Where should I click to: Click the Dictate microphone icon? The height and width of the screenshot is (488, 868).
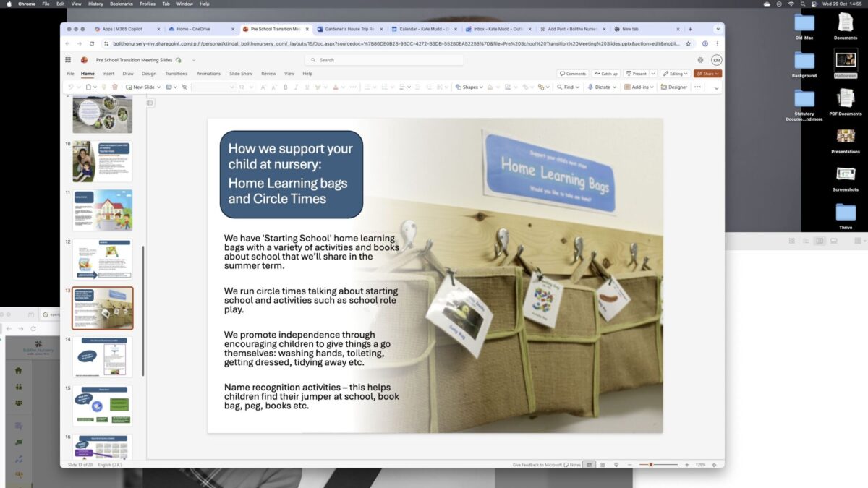(590, 87)
